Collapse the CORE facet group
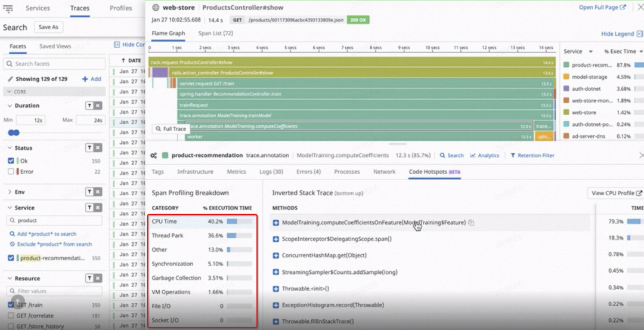The width and height of the screenshot is (644, 330). (10, 92)
